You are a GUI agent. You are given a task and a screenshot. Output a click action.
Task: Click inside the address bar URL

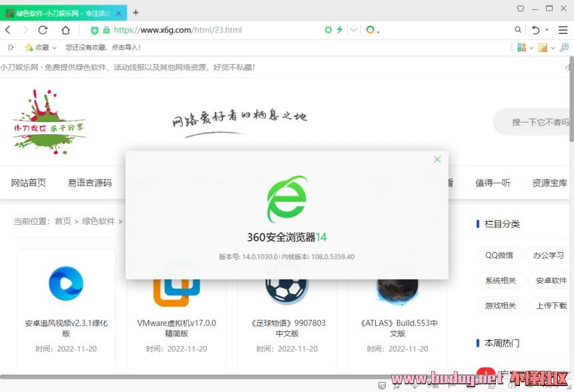pyautogui.click(x=200, y=30)
